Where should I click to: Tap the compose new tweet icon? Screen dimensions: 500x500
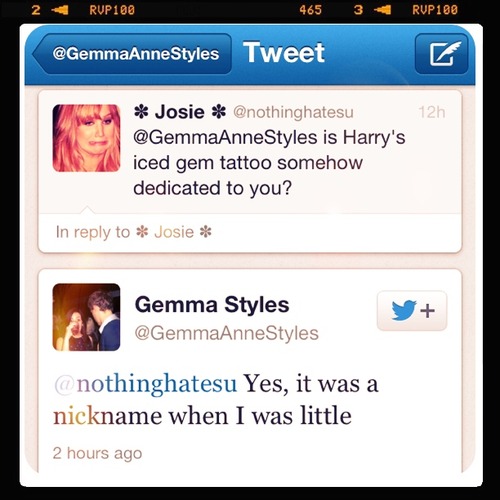pyautogui.click(x=441, y=54)
